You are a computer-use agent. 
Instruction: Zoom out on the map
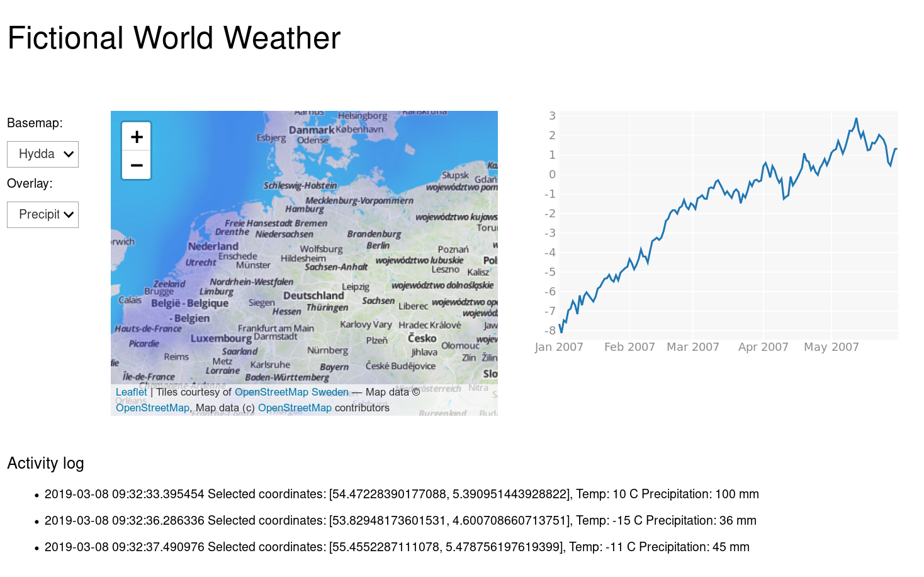click(x=137, y=166)
